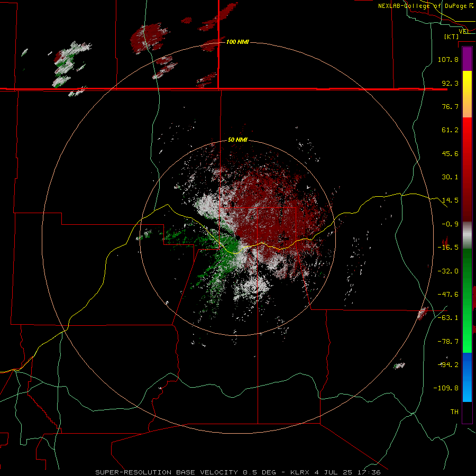Click the -32.0 velocity scale value
476x476 pixels.
(448, 271)
